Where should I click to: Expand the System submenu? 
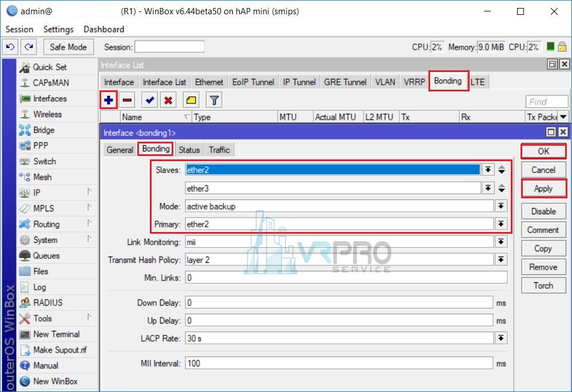pyautogui.click(x=89, y=239)
